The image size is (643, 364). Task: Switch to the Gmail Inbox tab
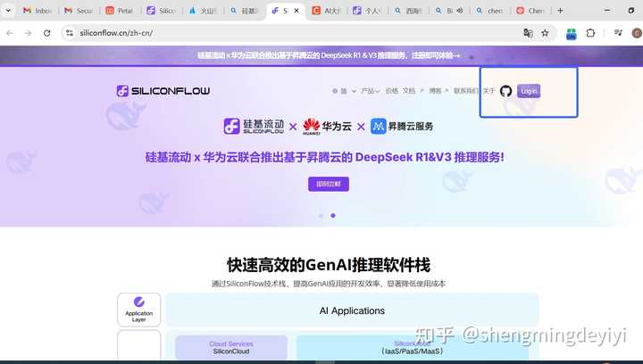pos(38,11)
